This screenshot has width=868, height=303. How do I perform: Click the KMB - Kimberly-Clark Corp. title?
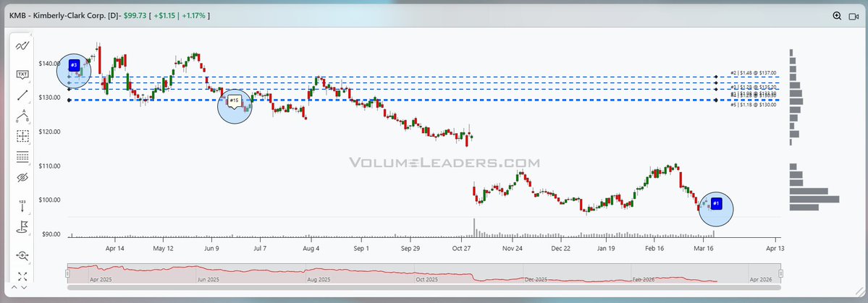[59, 15]
